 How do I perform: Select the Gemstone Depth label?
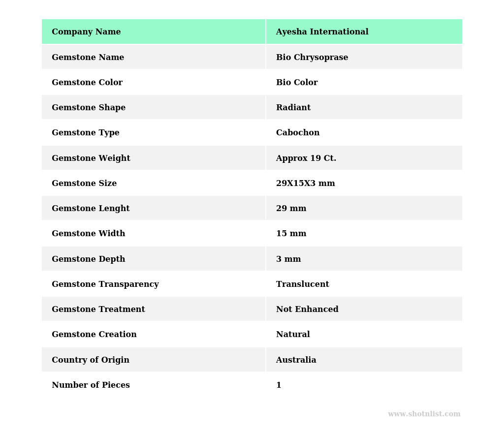pos(89,259)
